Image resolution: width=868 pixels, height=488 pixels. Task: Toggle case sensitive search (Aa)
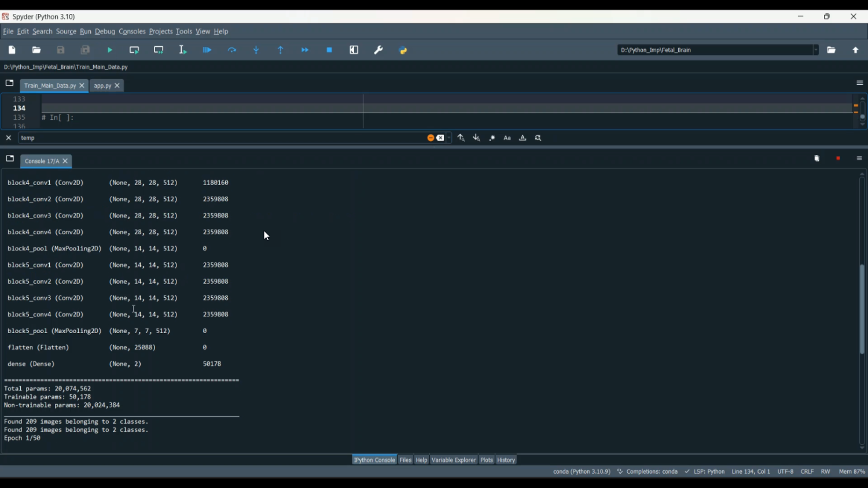click(x=507, y=138)
